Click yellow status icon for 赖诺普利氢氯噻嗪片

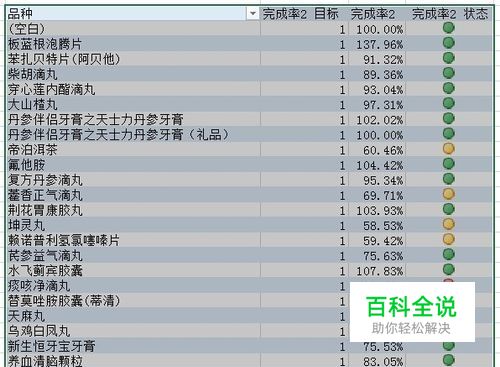click(x=449, y=239)
